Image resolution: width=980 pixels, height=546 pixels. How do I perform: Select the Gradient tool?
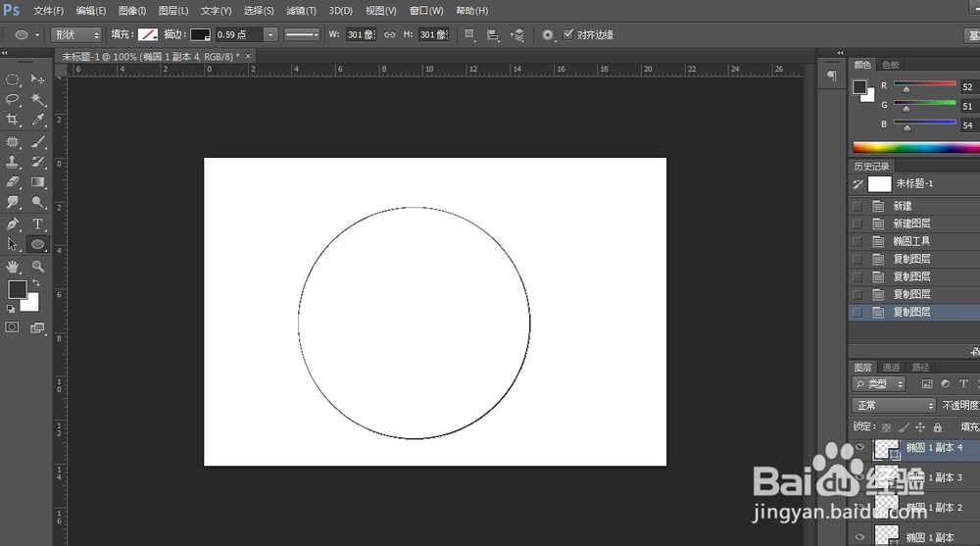(37, 182)
